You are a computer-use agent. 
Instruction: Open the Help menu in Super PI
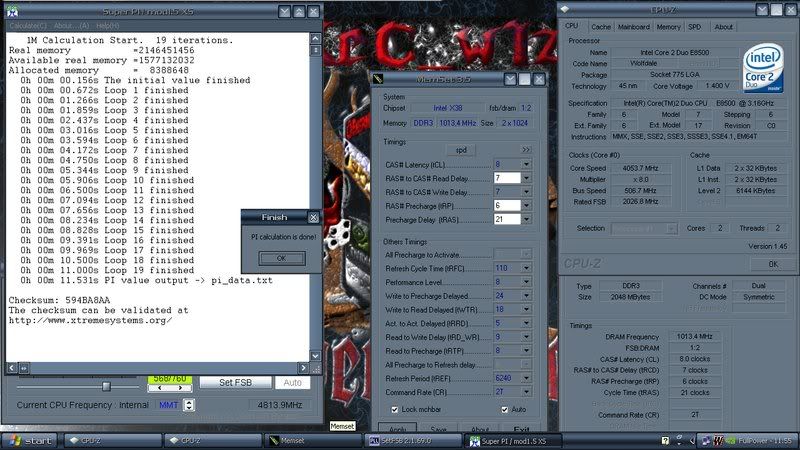click(x=108, y=25)
